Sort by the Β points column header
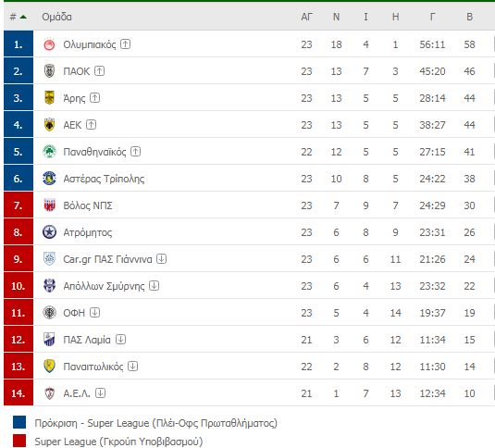Viewport: 495px width, 448px height. [x=469, y=17]
